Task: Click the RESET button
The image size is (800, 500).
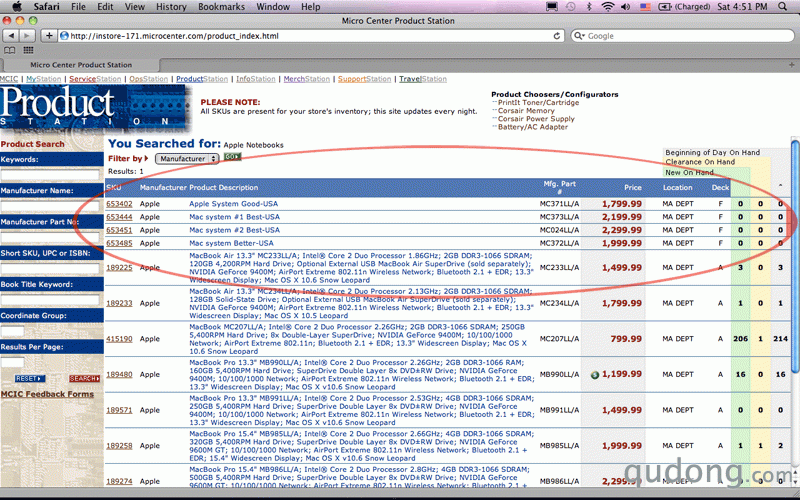Action: [30, 379]
